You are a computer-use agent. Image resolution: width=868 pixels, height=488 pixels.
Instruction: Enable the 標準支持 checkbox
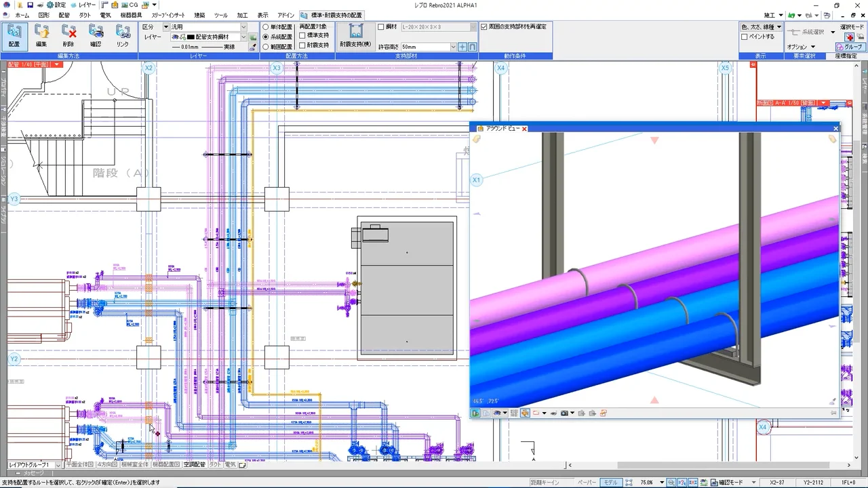click(302, 35)
